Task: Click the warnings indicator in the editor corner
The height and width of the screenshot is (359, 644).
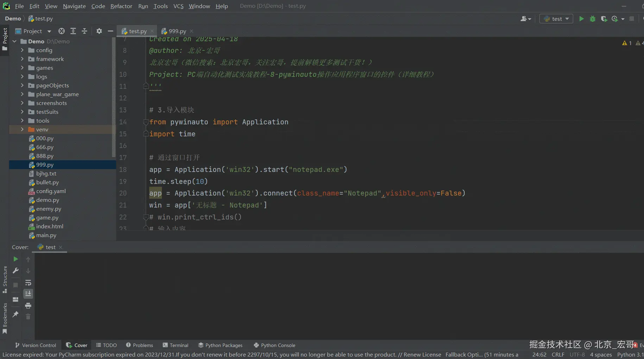Action: 627,43
